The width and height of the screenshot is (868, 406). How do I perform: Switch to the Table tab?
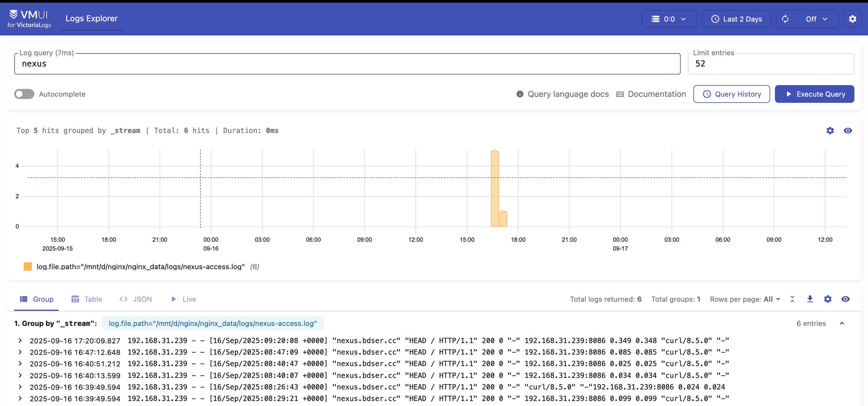pos(87,299)
